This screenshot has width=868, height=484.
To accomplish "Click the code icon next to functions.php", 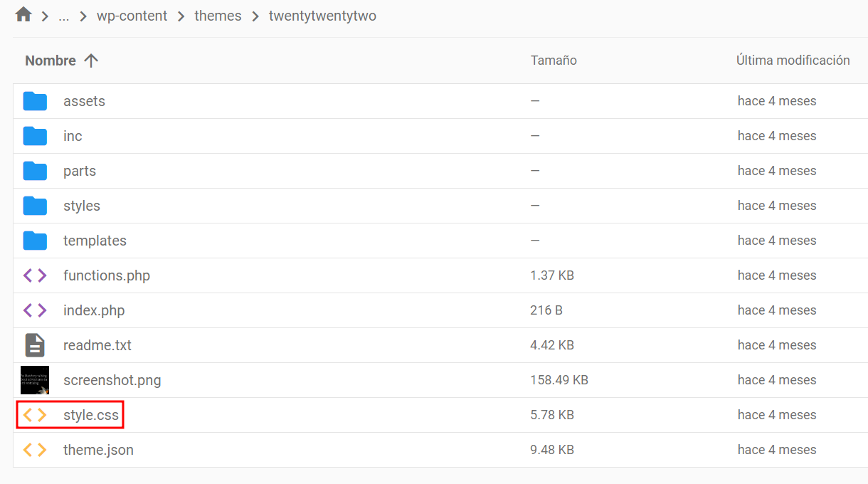I will tap(35, 275).
